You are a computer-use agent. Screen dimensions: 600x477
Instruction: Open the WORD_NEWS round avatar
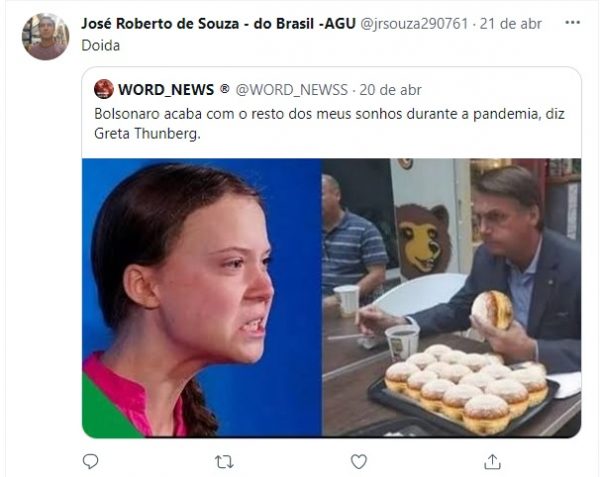pyautogui.click(x=104, y=89)
